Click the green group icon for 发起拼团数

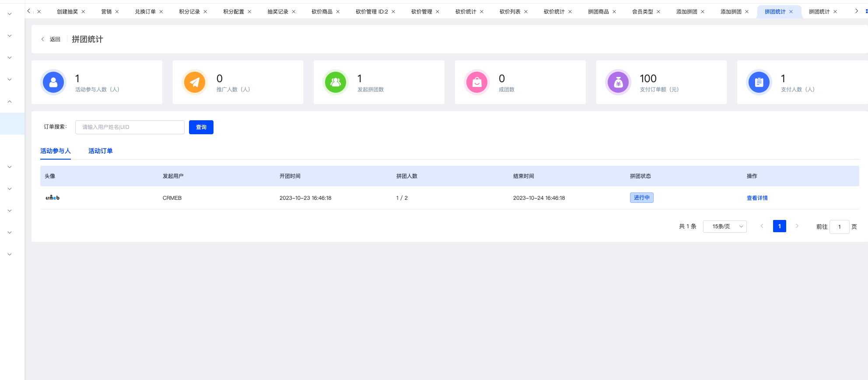pos(336,82)
